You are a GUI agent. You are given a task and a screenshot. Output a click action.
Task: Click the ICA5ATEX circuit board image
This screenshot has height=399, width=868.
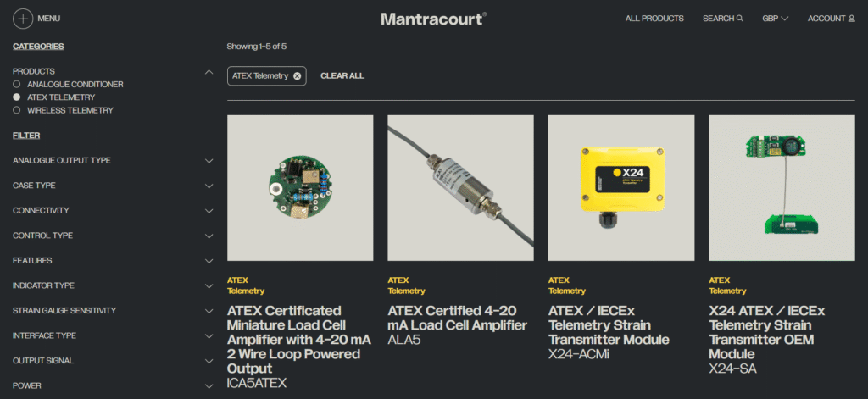(x=300, y=187)
